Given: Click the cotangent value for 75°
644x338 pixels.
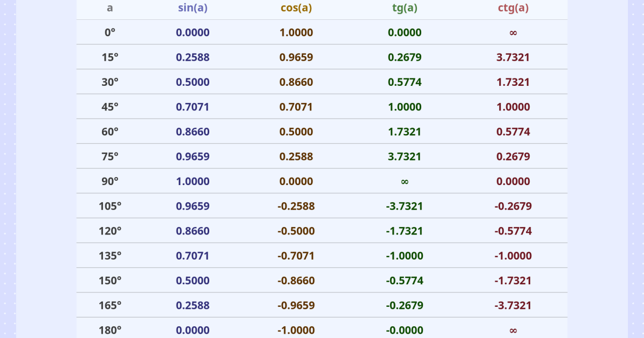Looking at the screenshot, I should [513, 157].
